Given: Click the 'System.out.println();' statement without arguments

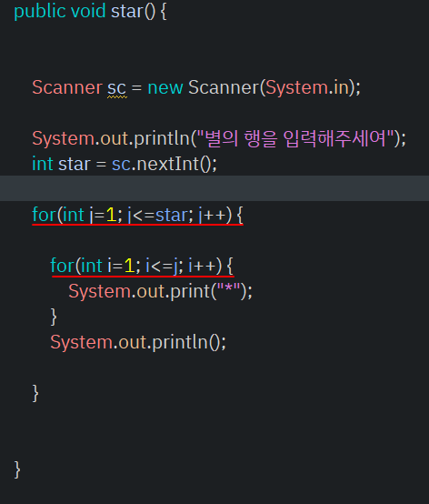Looking at the screenshot, I should pyautogui.click(x=138, y=342).
